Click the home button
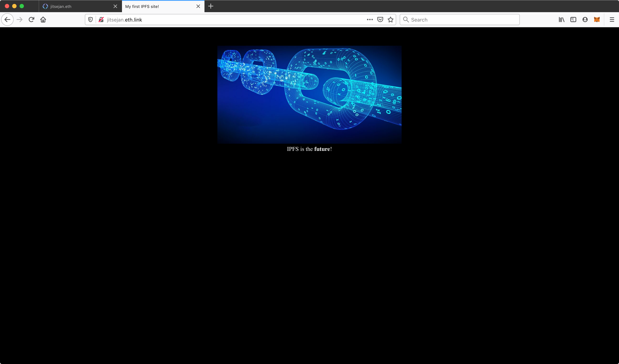The width and height of the screenshot is (619, 364). [43, 20]
